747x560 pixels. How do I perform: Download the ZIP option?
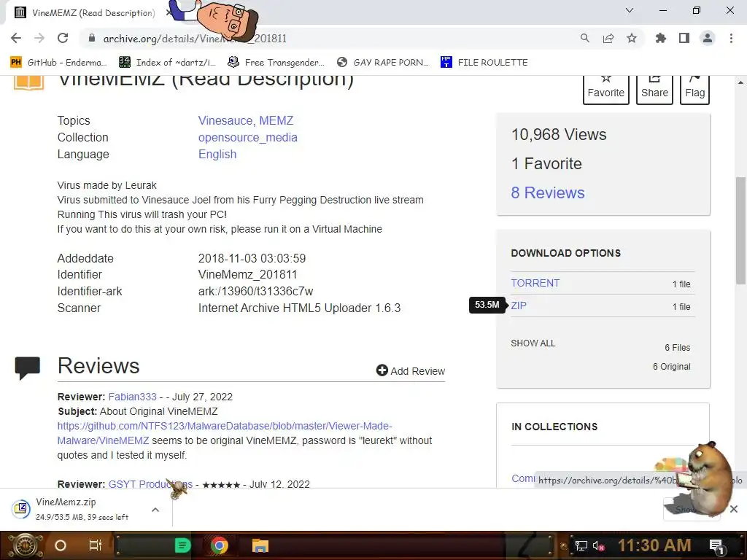(519, 306)
